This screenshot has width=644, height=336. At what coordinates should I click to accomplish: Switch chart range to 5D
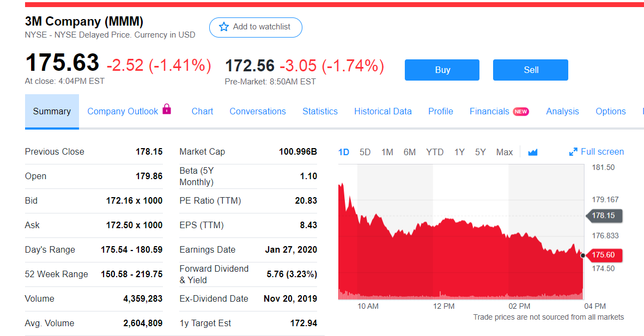(x=365, y=152)
